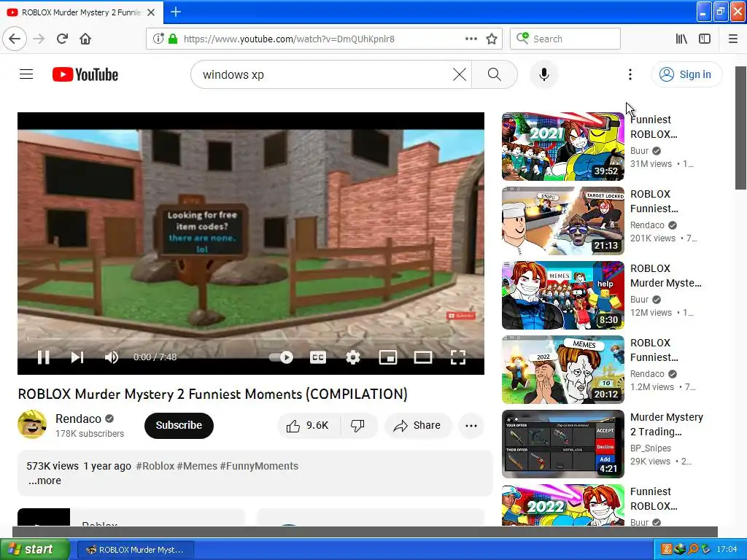Expand description with ...more
This screenshot has width=747, height=560.
(44, 481)
